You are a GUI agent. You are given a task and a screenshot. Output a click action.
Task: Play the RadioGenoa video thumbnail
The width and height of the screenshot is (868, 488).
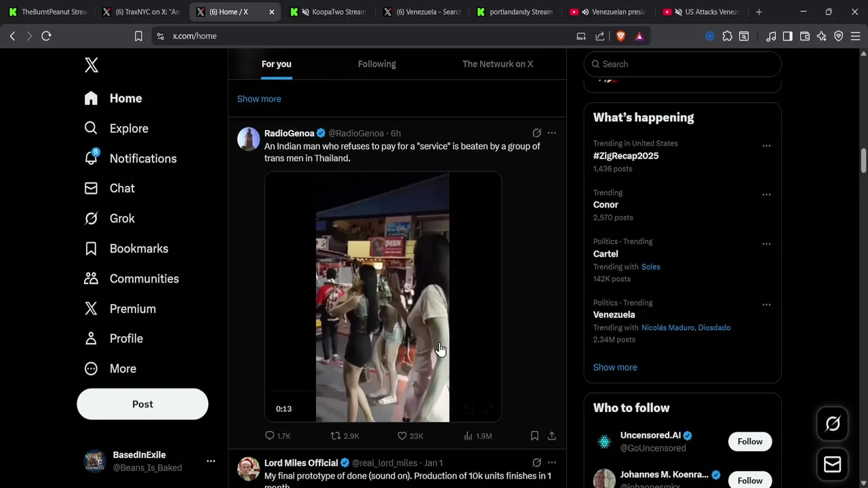click(x=382, y=297)
